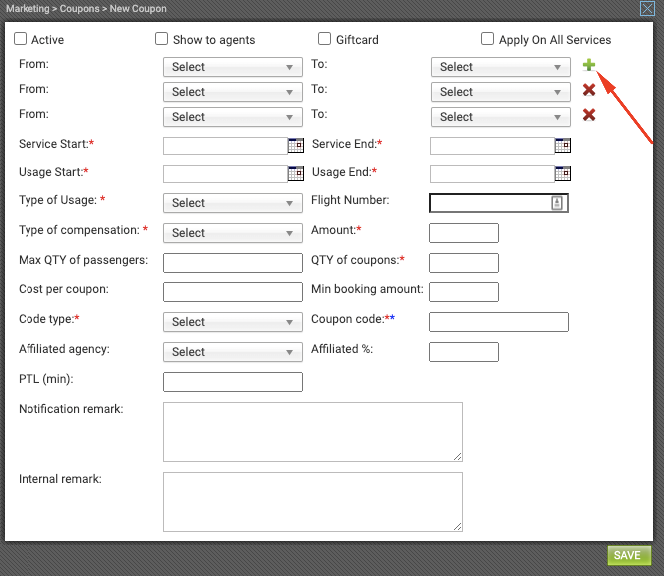
Task: Remove the second From/To row
Action: (x=589, y=90)
